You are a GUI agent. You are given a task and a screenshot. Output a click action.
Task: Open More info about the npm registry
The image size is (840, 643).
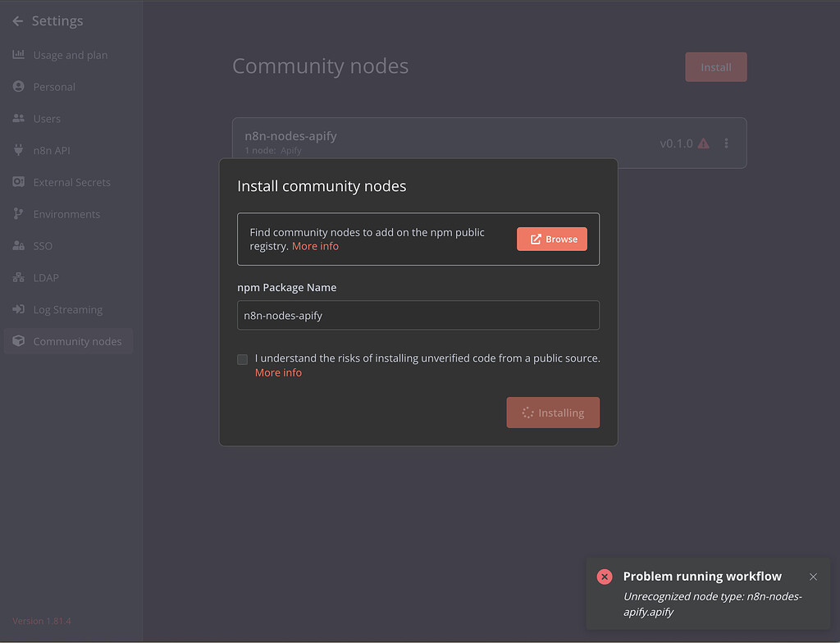pyautogui.click(x=315, y=245)
